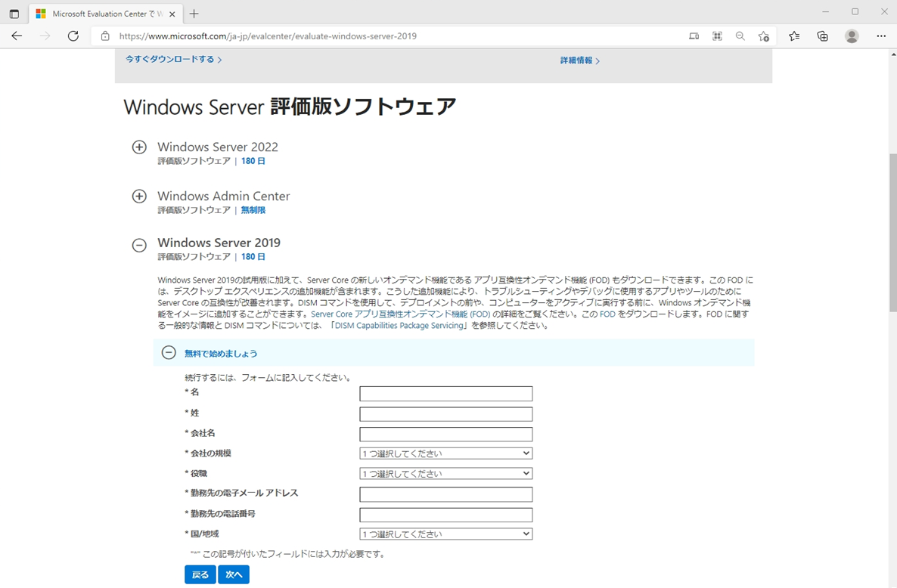Screen dimensions: 897x588
Task: Click the FOD download link
Action: click(607, 314)
